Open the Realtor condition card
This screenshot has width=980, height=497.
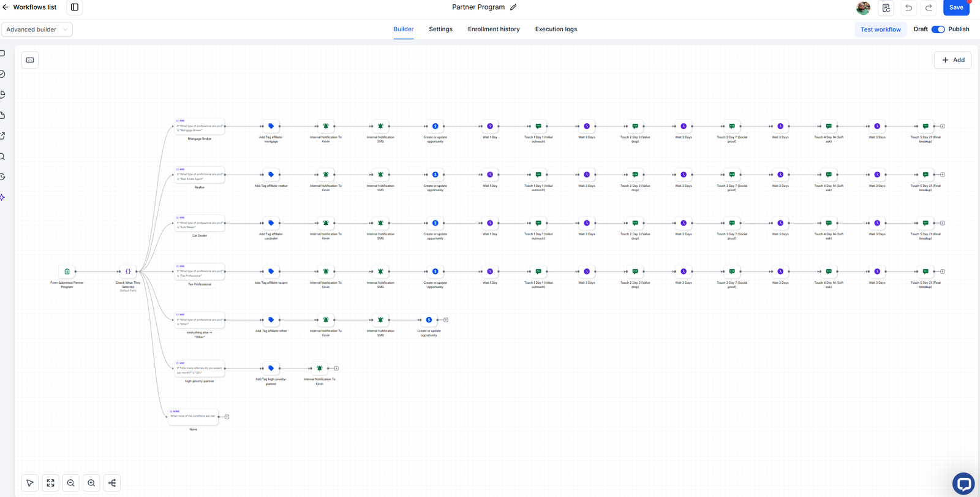tap(200, 175)
